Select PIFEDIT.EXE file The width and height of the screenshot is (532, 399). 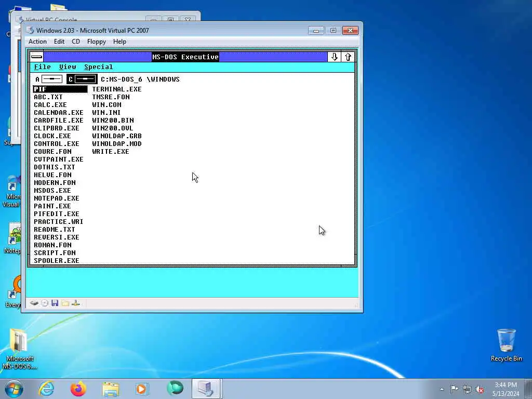56,214
